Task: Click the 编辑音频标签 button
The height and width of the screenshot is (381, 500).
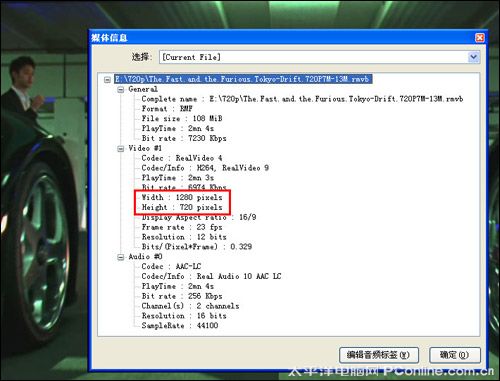Action: coord(379,355)
